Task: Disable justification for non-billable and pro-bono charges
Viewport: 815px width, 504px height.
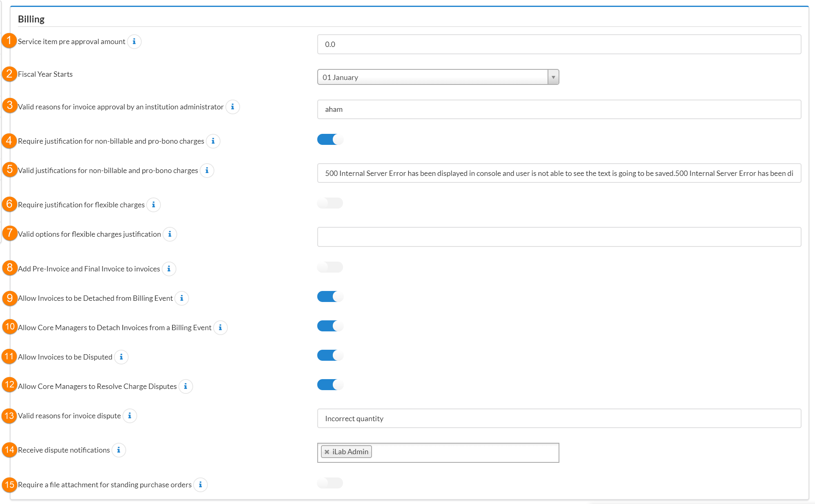Action: [330, 140]
